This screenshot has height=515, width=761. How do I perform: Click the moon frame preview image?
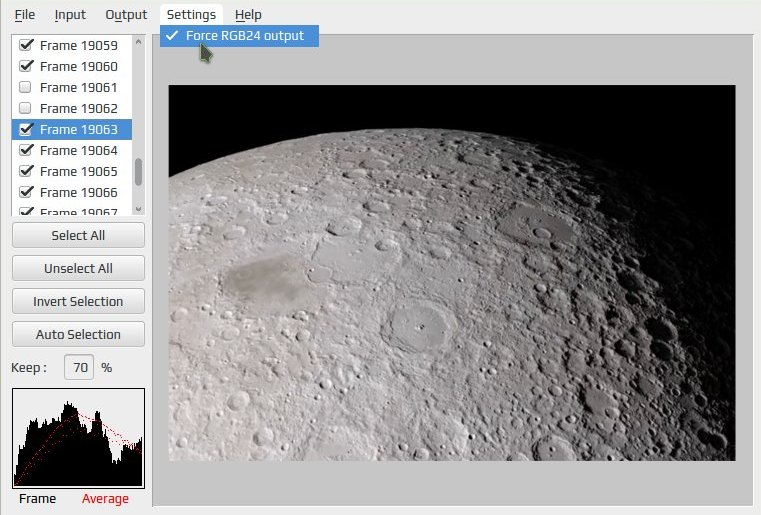tap(452, 273)
